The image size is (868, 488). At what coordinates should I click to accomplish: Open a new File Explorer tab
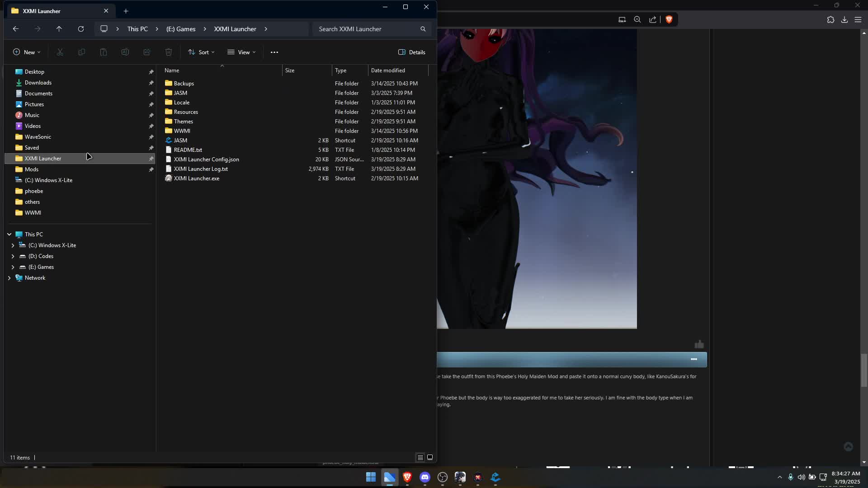[x=126, y=11]
